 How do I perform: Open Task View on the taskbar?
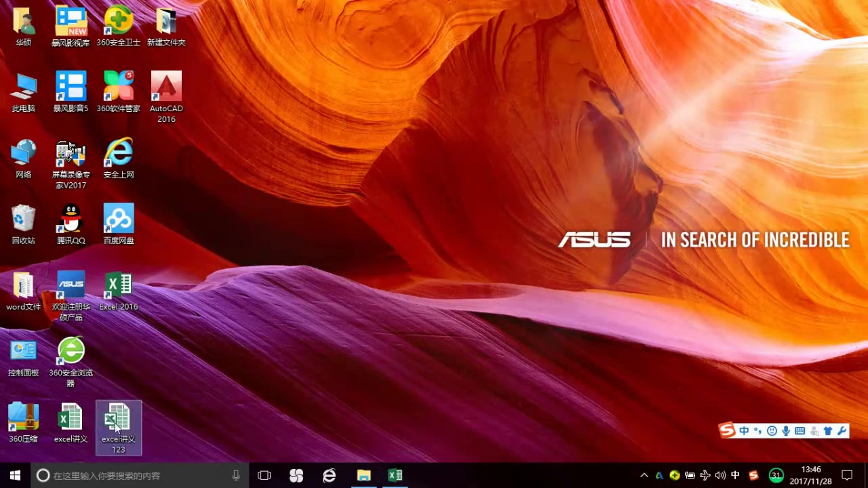coord(264,475)
